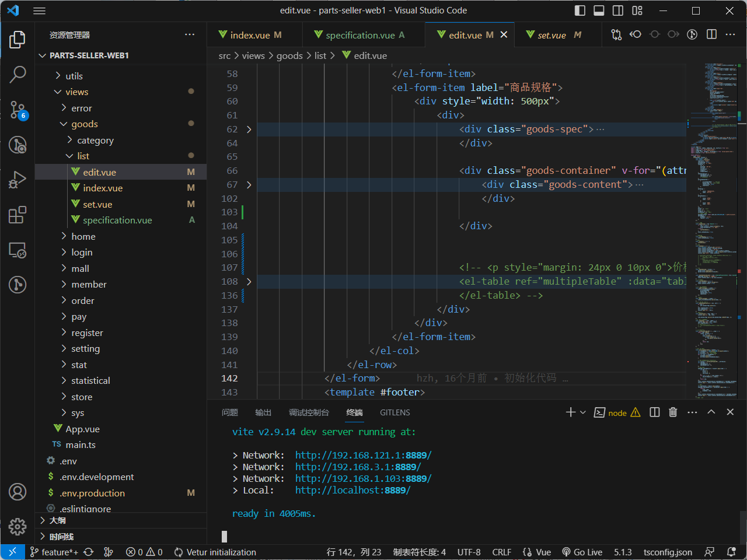Viewport: 747px width, 560px height.
Task: Open http://localhost:8889/ link in terminal
Action: click(352, 491)
